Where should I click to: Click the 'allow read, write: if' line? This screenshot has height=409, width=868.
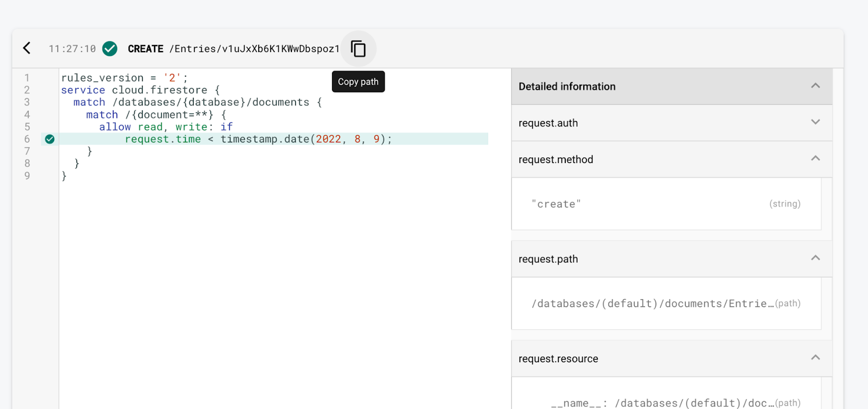click(165, 127)
